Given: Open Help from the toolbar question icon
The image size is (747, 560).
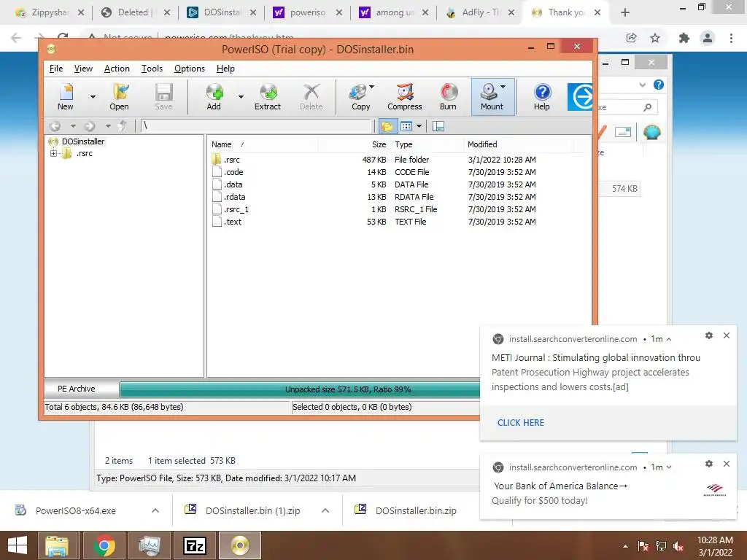Looking at the screenshot, I should 542,97.
